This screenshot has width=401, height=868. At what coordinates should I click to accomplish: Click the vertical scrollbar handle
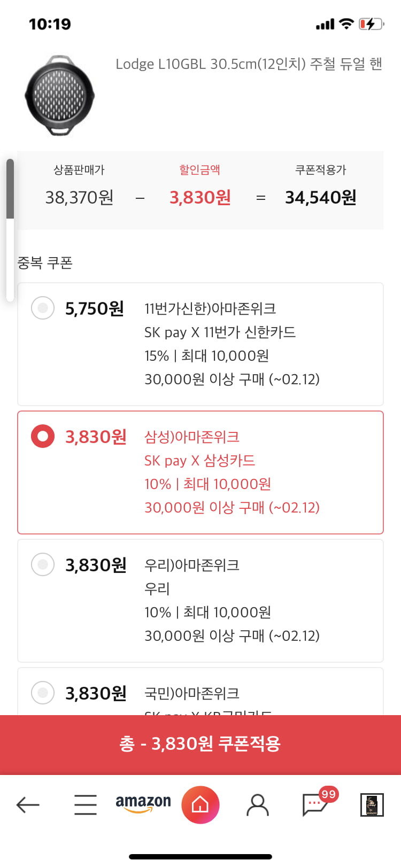click(10, 189)
